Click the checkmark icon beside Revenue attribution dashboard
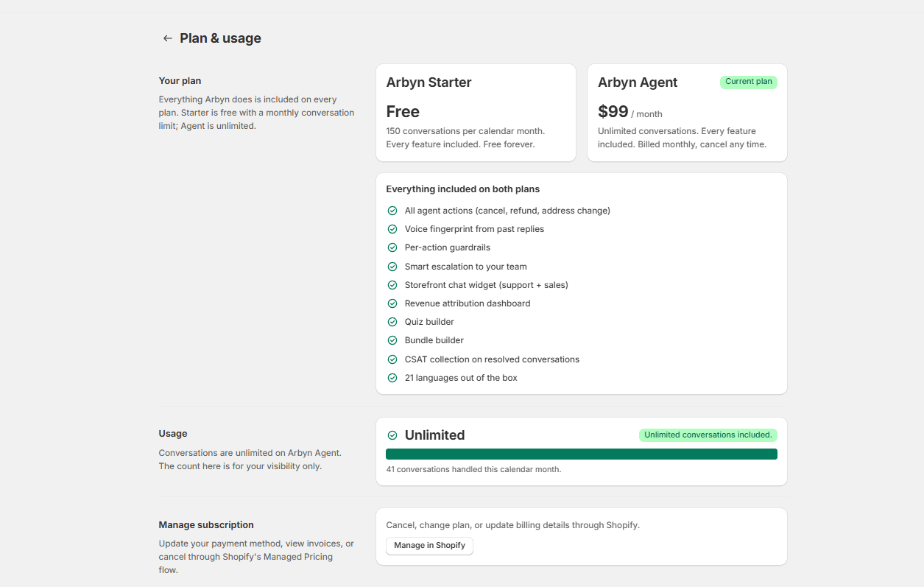 392,303
